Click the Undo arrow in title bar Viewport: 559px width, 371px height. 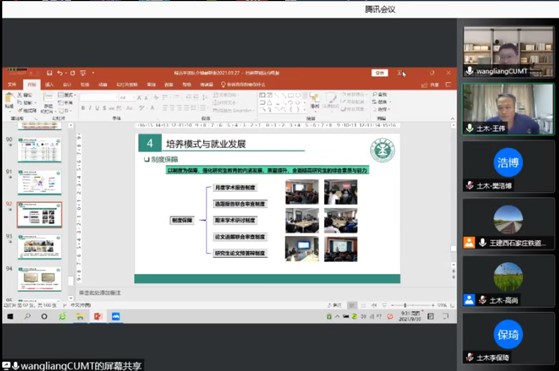(x=60, y=73)
